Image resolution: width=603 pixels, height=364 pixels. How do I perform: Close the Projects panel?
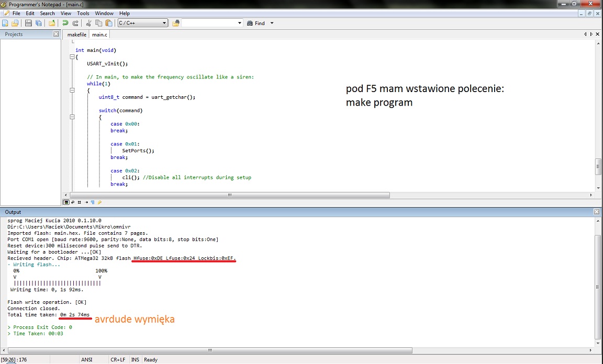(56, 34)
